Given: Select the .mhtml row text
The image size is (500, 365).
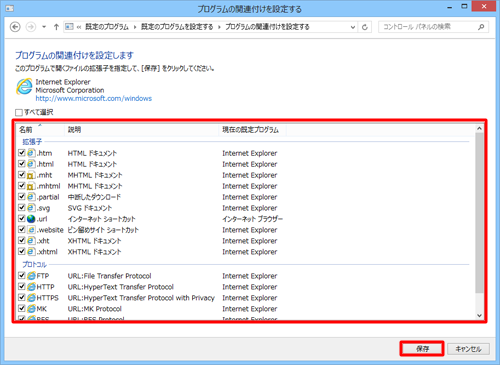Looking at the screenshot, I should point(48,186).
